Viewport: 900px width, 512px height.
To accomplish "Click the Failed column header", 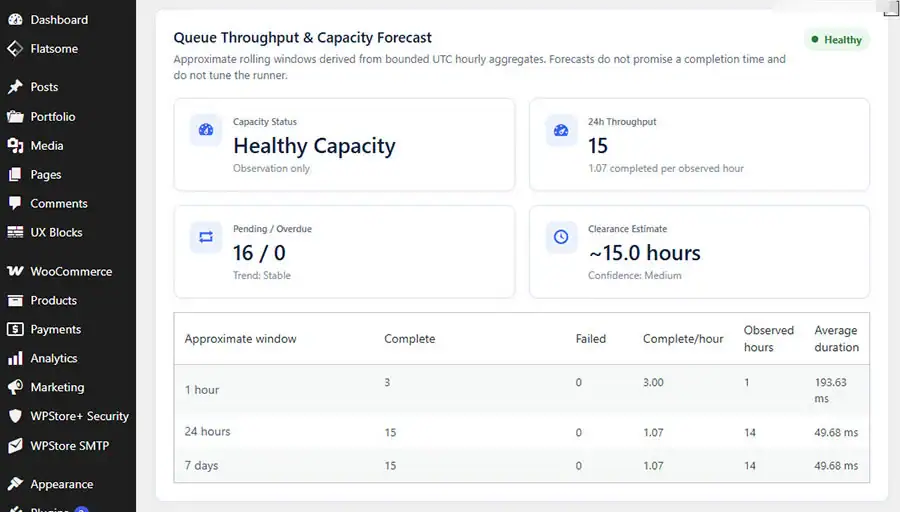I will [591, 339].
